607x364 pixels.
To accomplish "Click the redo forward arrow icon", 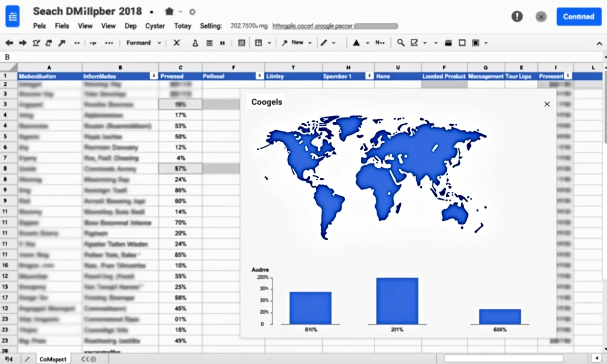I will click(22, 43).
